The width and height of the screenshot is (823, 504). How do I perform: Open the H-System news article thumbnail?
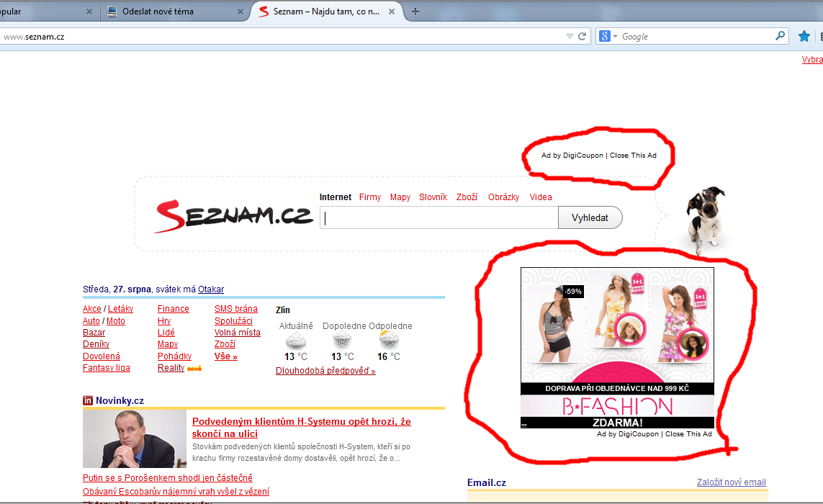pyautogui.click(x=135, y=439)
